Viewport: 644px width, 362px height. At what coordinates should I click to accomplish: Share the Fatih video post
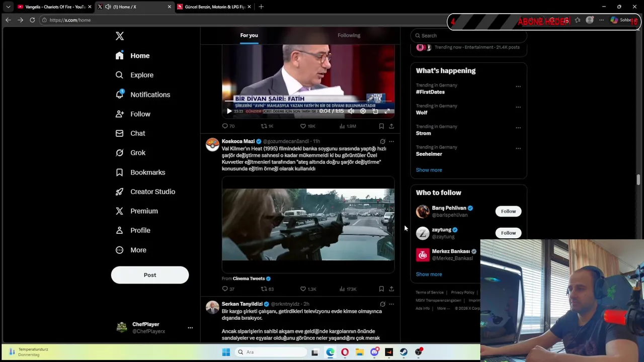coord(391,126)
